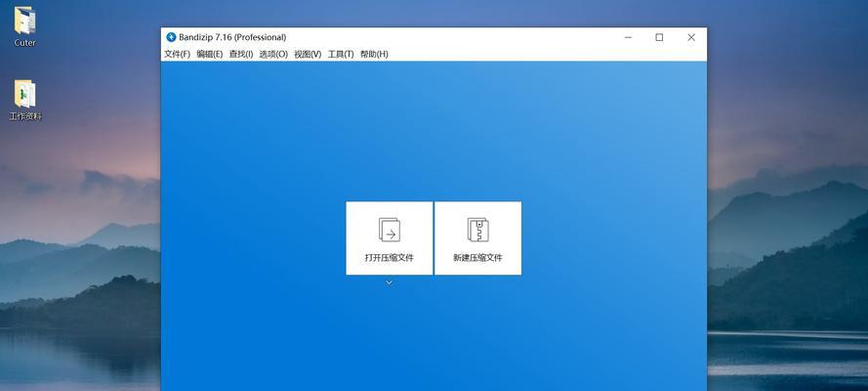This screenshot has width=868, height=391.
Task: Open the 文件(F) menu
Action: 177,55
